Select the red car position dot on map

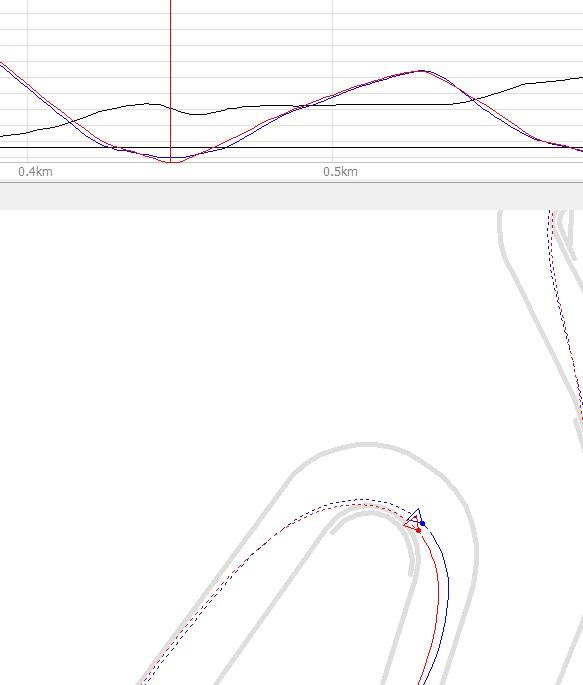click(418, 530)
